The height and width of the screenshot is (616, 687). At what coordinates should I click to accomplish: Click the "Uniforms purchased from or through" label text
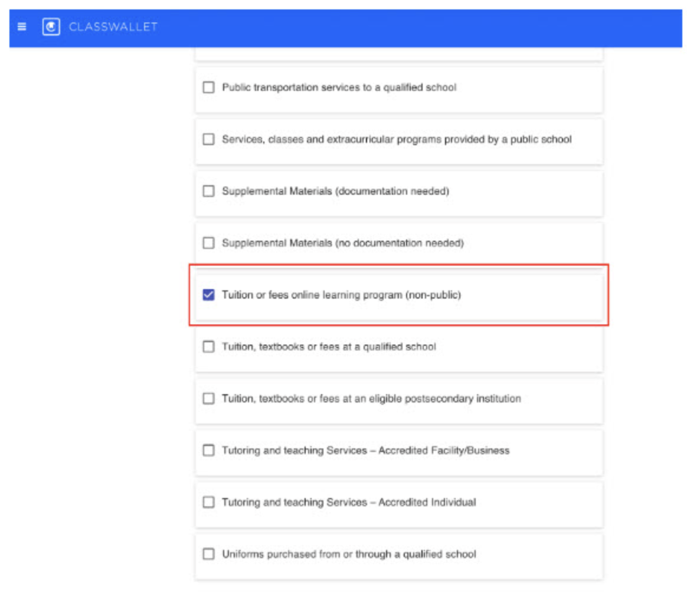pos(349,554)
